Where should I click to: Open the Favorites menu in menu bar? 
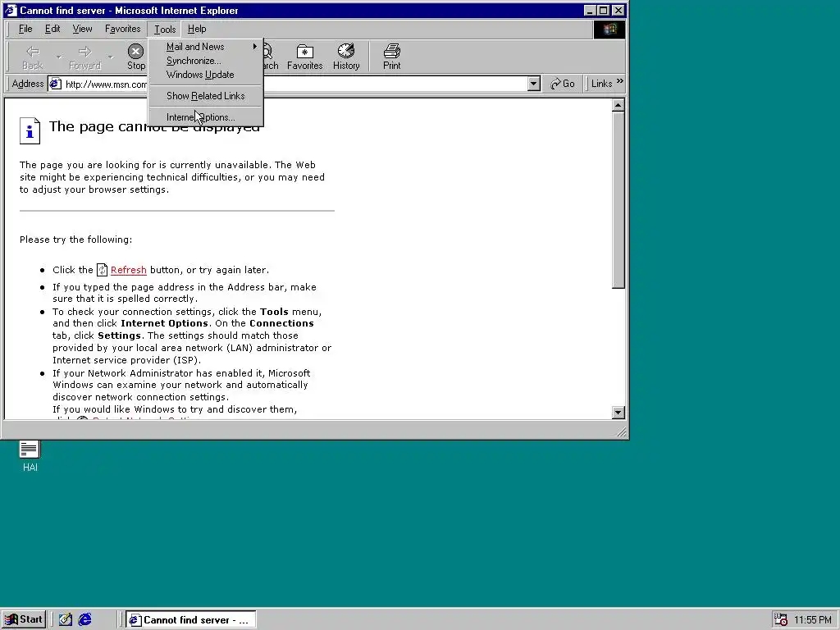pyautogui.click(x=123, y=29)
